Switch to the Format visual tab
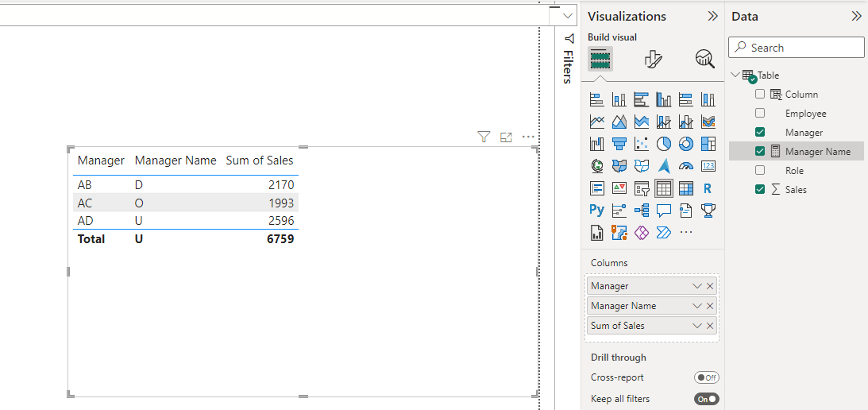This screenshot has height=410, width=868. pos(654,58)
